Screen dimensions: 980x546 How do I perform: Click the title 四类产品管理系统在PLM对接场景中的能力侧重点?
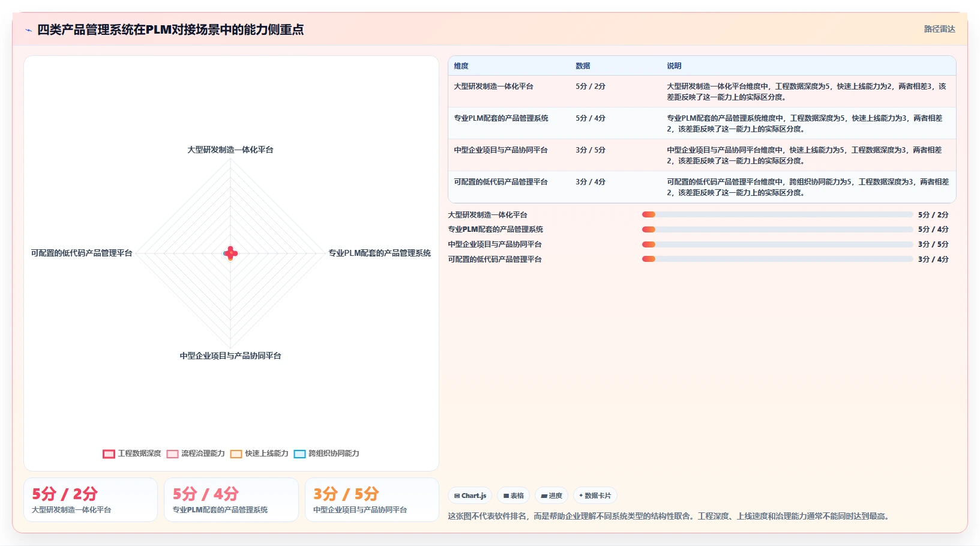click(170, 29)
